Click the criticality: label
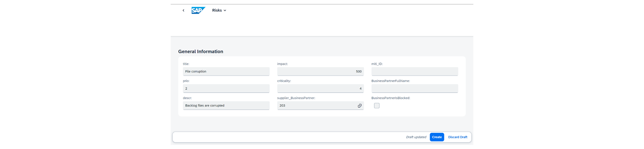The height and width of the screenshot is (149, 644). tap(284, 81)
